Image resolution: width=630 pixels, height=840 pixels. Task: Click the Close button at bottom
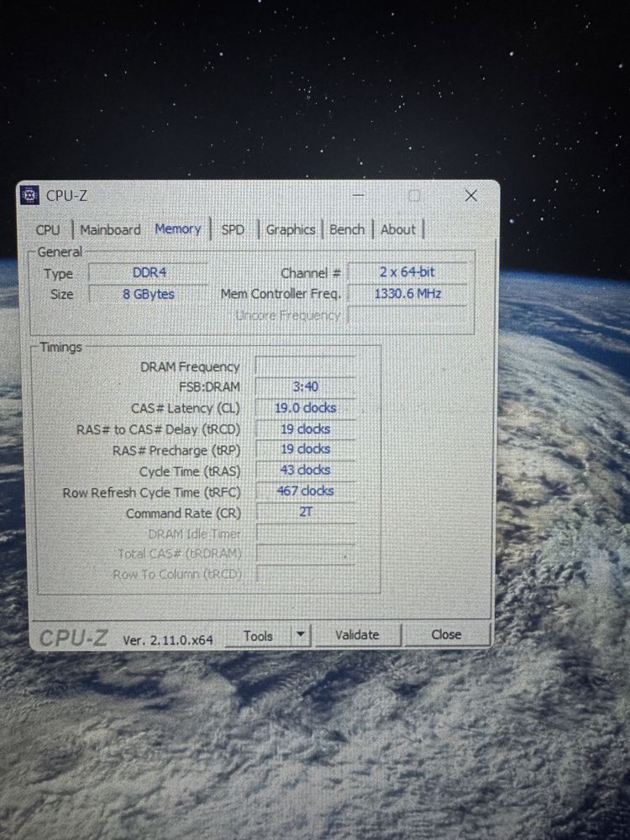click(x=446, y=634)
